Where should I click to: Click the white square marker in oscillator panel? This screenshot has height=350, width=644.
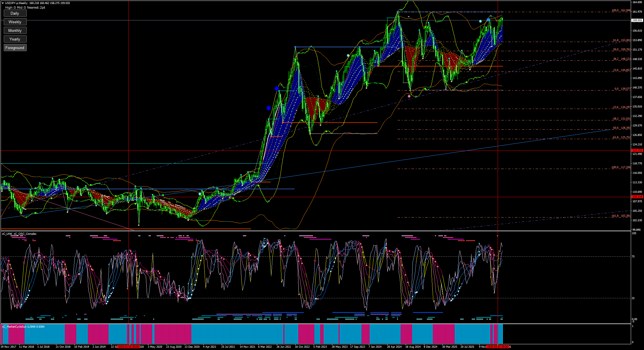[279, 241]
